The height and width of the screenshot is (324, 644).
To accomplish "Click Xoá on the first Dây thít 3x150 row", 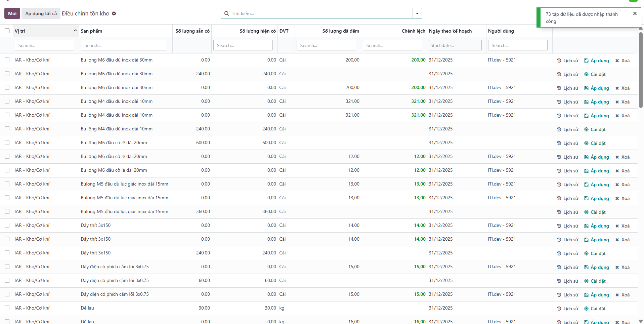I will [622, 226].
